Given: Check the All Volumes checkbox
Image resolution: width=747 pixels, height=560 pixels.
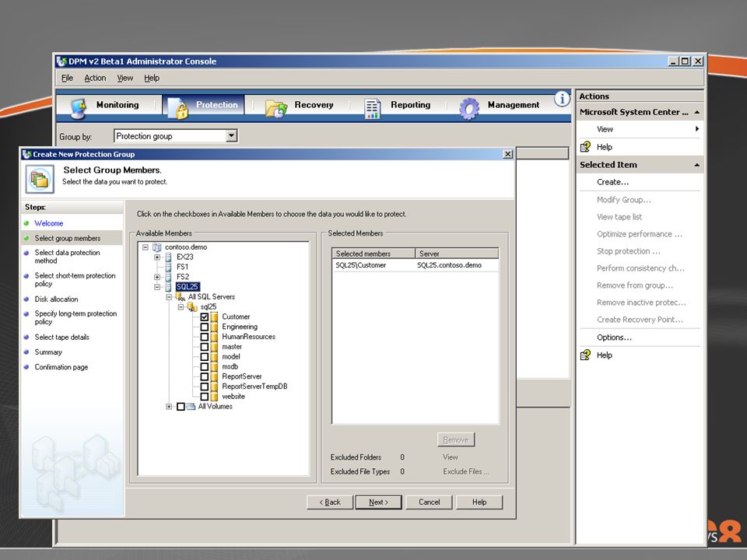Looking at the screenshot, I should click(181, 407).
